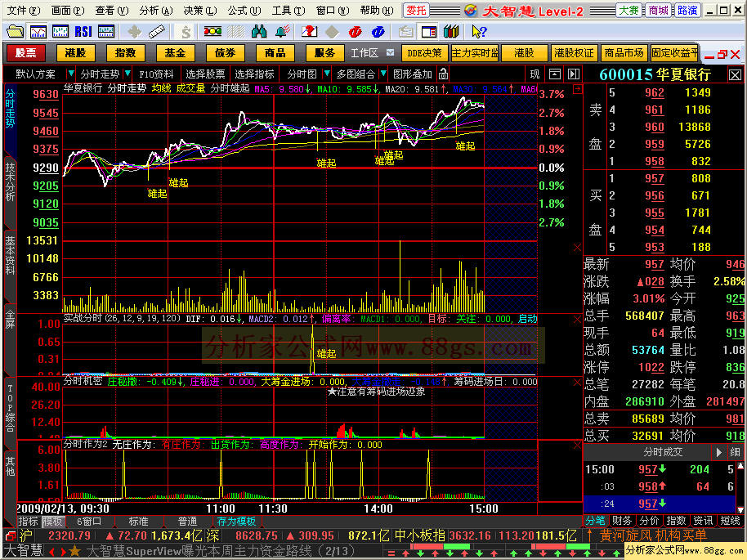
Task: Select the ruler measurement tool
Action: 157,32
